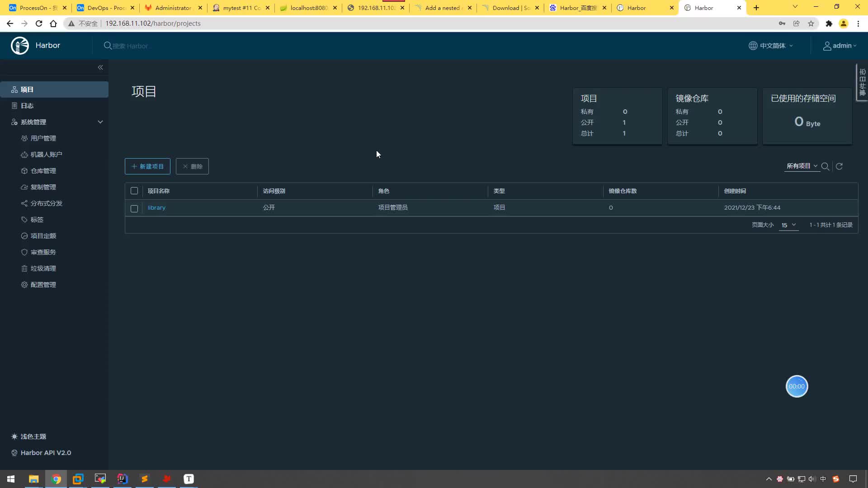The image size is (868, 488).
Task: Click browser back arrow
Action: point(10,23)
